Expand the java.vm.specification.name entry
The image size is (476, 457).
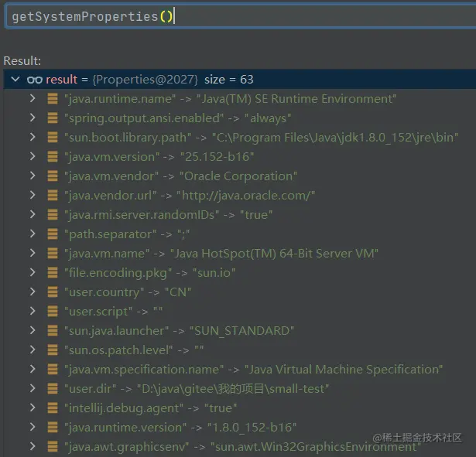pyautogui.click(x=33, y=369)
